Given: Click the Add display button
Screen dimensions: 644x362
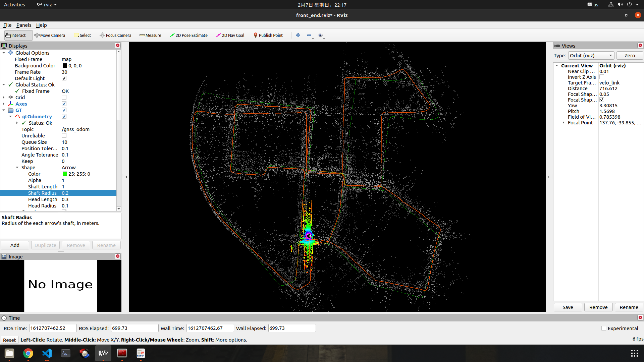Looking at the screenshot, I should 15,245.
